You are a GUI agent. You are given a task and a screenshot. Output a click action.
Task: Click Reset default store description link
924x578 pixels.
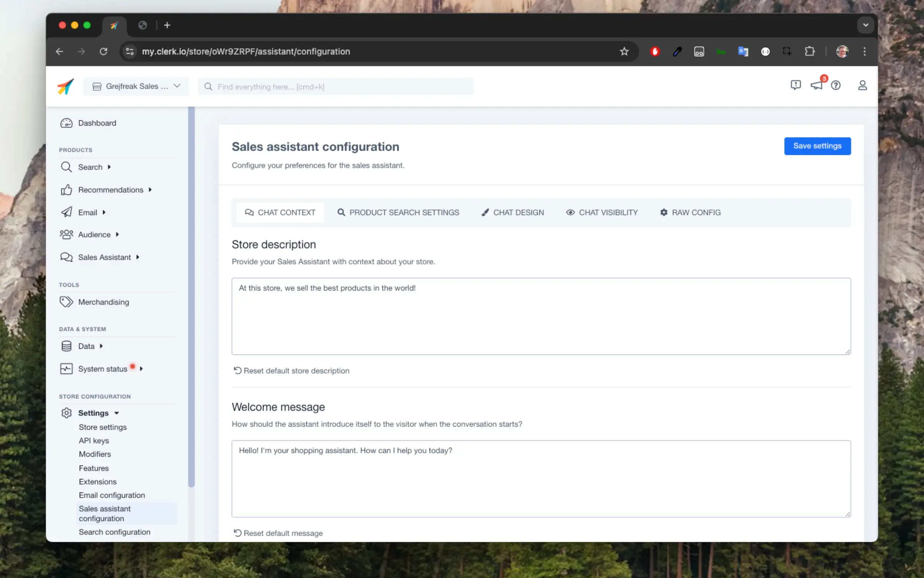click(291, 370)
